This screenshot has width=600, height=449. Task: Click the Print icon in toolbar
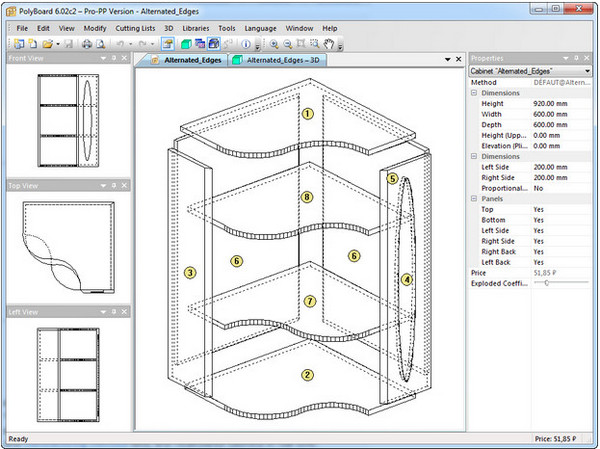[87, 44]
